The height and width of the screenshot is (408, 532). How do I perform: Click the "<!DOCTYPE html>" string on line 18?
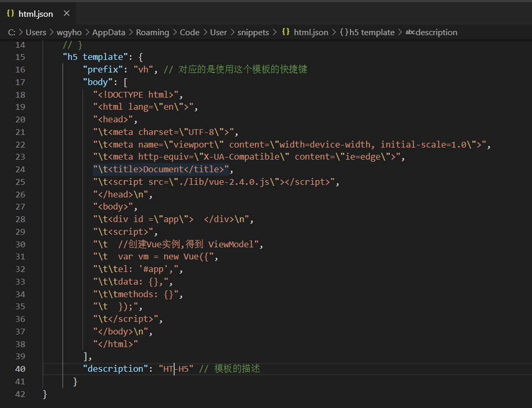135,95
